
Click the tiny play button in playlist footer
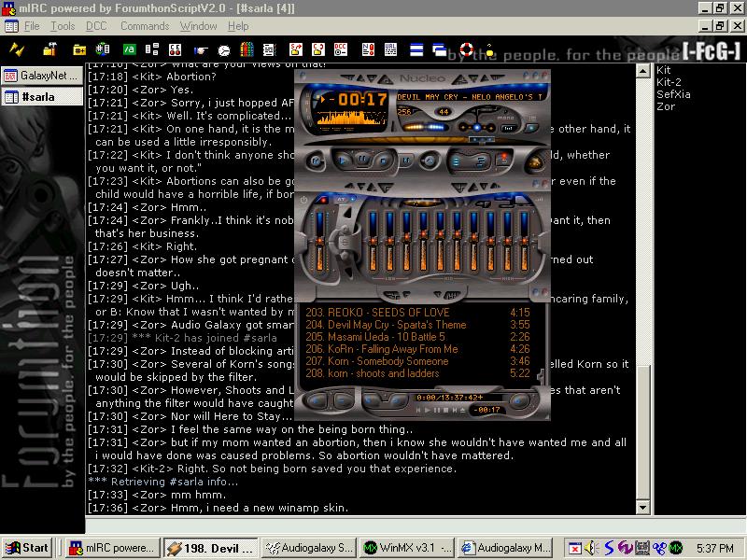(x=427, y=410)
